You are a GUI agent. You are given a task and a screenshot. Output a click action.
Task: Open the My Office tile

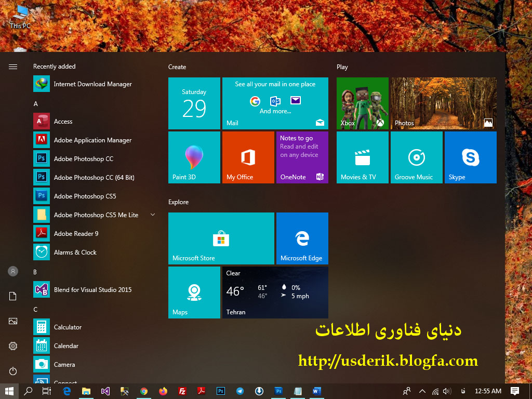tap(248, 157)
